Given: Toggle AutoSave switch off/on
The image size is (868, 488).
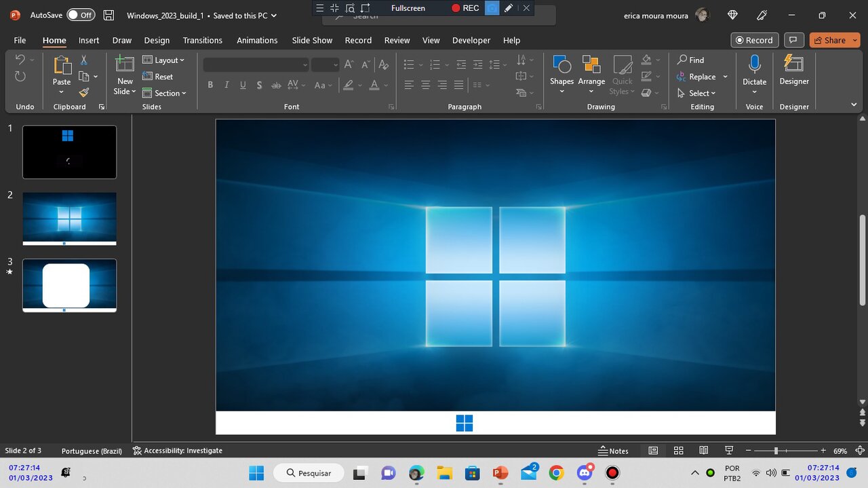Looking at the screenshot, I should [81, 15].
